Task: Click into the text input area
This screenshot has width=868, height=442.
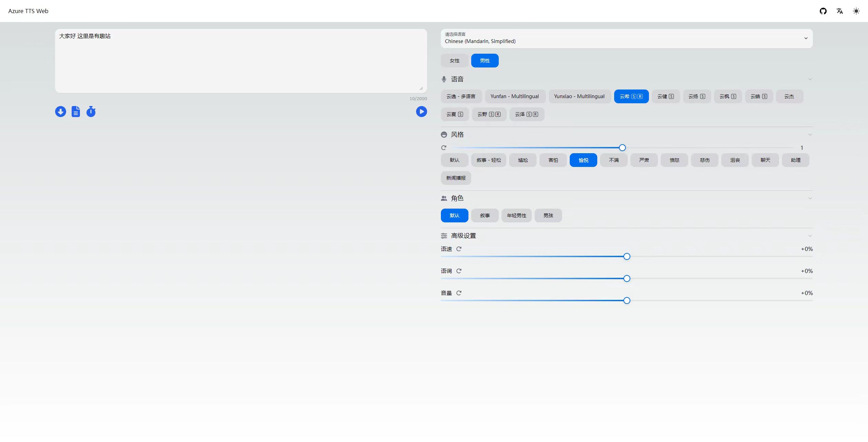Action: [241, 61]
